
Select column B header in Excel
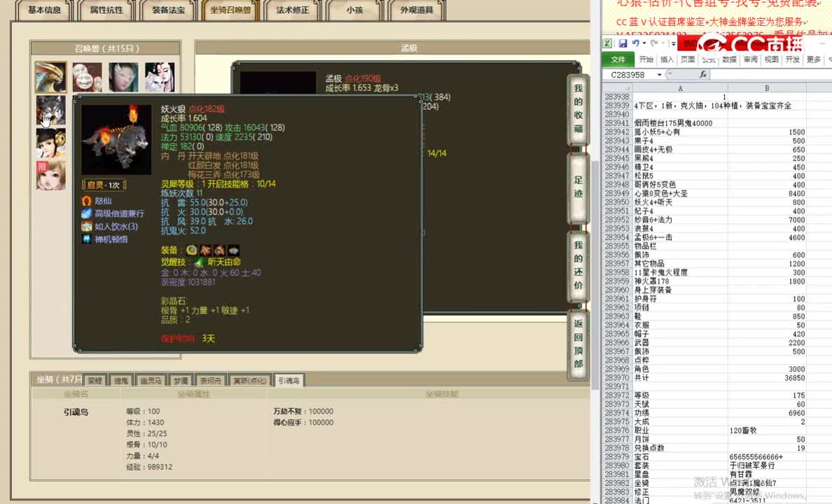coord(767,88)
